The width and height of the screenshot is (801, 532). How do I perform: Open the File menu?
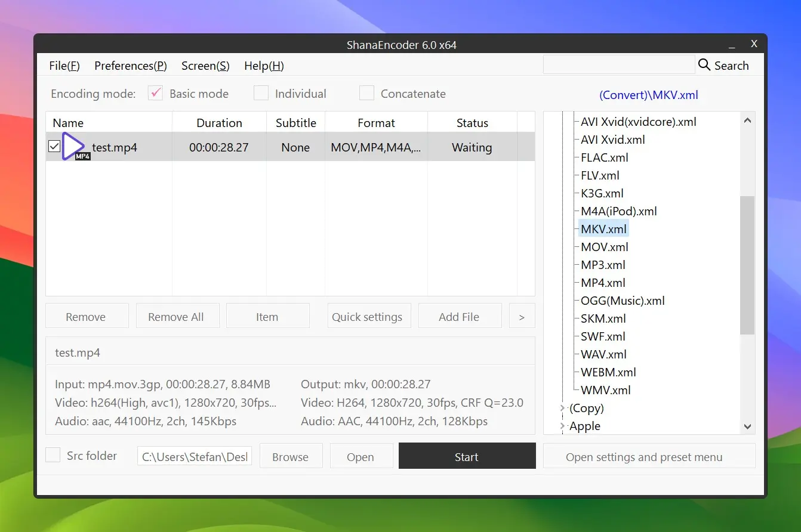pos(64,66)
